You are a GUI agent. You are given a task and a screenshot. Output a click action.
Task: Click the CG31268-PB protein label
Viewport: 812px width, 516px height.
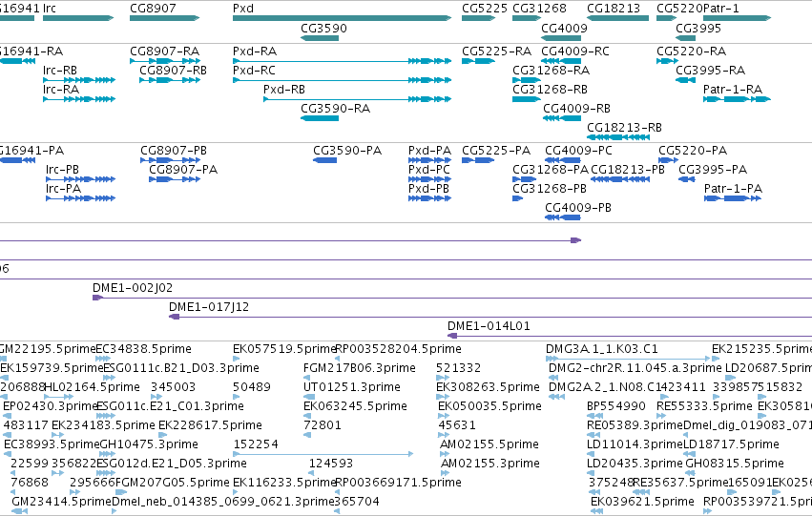(x=550, y=189)
